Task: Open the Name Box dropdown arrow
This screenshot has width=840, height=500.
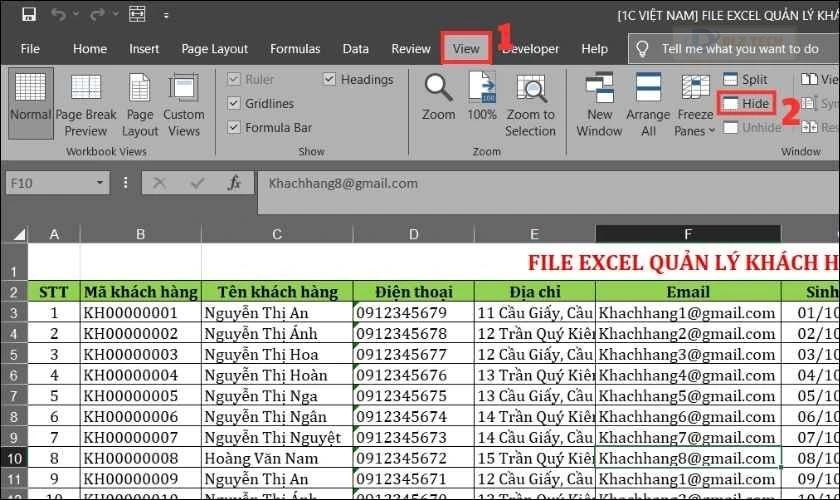Action: [x=100, y=183]
